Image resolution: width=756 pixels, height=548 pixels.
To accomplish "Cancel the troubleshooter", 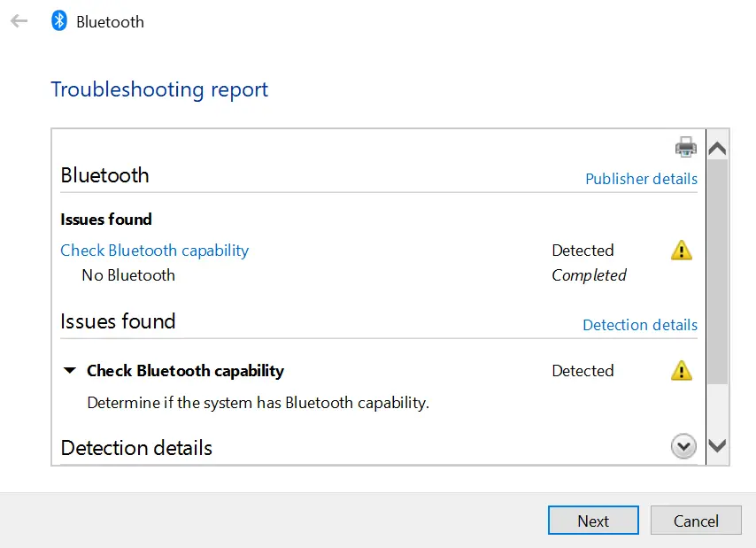I will click(696, 521).
